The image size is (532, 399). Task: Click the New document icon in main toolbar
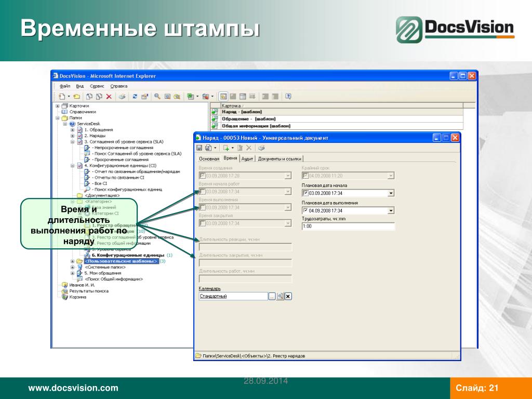pyautogui.click(x=62, y=97)
